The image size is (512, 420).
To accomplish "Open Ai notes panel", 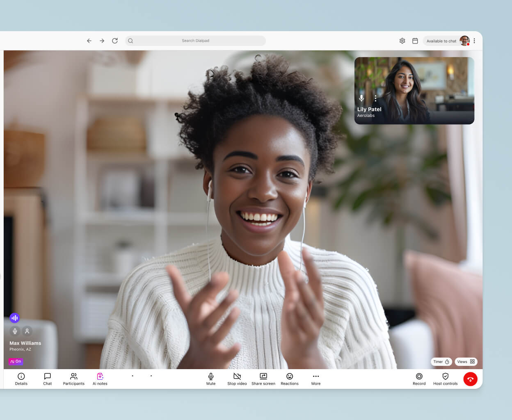I will point(100,379).
